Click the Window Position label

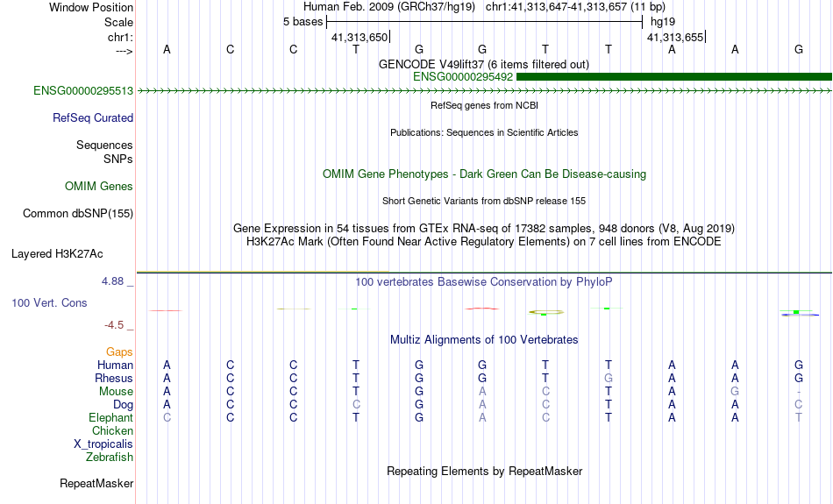point(91,7)
